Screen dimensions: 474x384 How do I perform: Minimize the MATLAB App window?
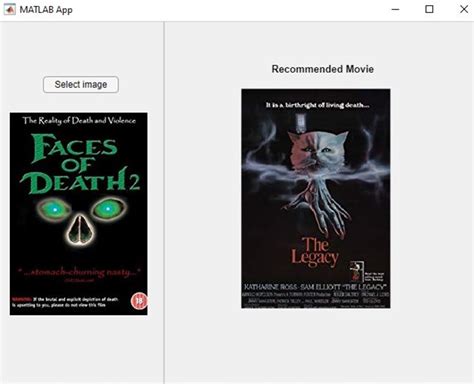tap(395, 9)
